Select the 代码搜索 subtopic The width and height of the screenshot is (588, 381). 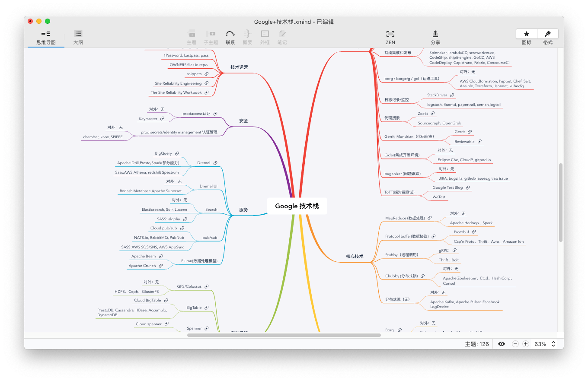click(x=392, y=118)
